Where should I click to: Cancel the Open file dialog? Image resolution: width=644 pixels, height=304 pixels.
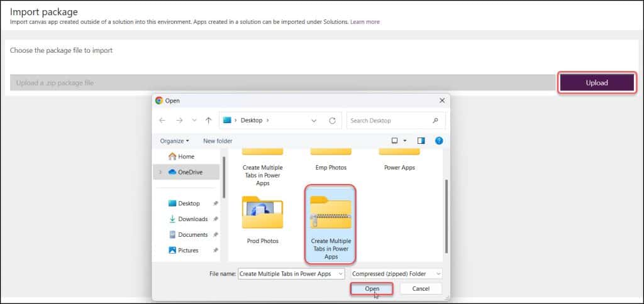coord(421,289)
